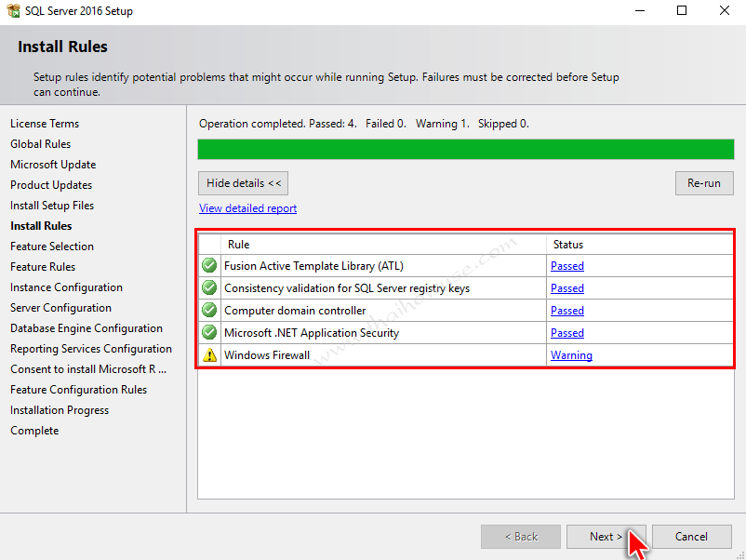This screenshot has width=746, height=560.
Task: Open the View detailed report link
Action: (x=247, y=208)
